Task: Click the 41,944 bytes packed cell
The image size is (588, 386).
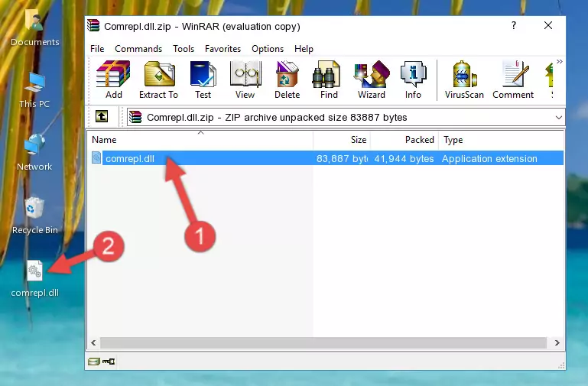Action: [x=404, y=158]
